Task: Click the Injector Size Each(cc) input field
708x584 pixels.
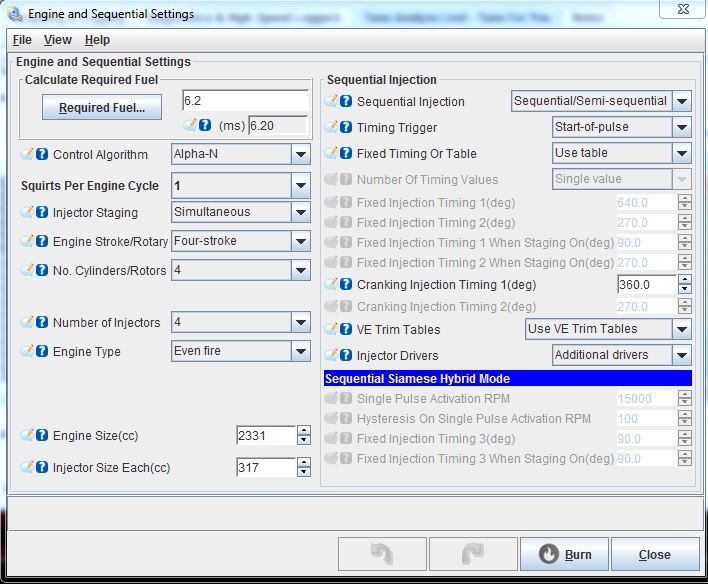Action: [265, 467]
